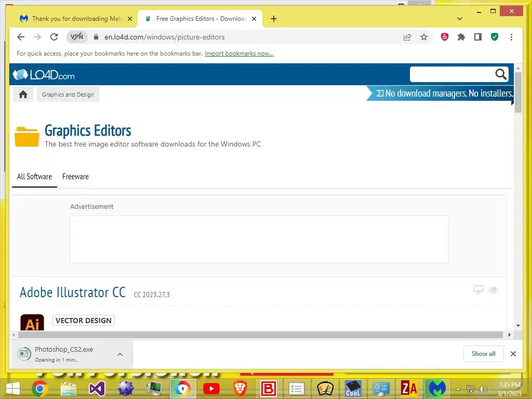The width and height of the screenshot is (532, 399).
Task: Click the address bar URL
Action: [x=165, y=37]
